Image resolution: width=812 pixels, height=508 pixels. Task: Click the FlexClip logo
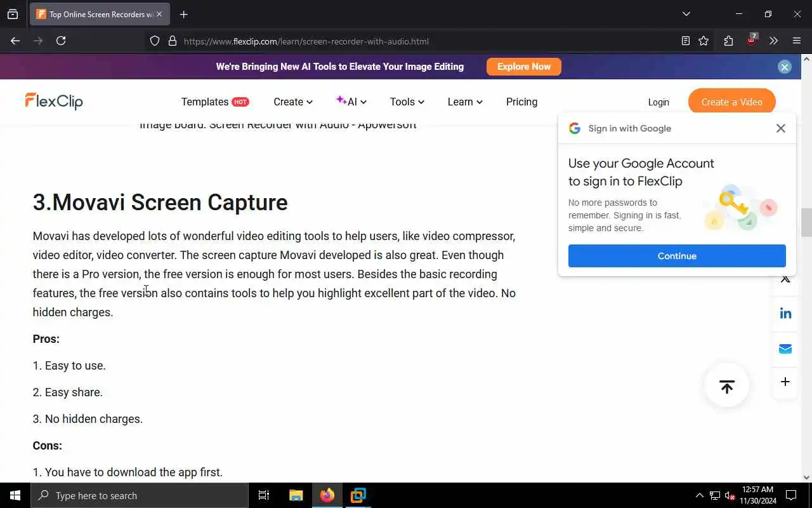click(54, 101)
